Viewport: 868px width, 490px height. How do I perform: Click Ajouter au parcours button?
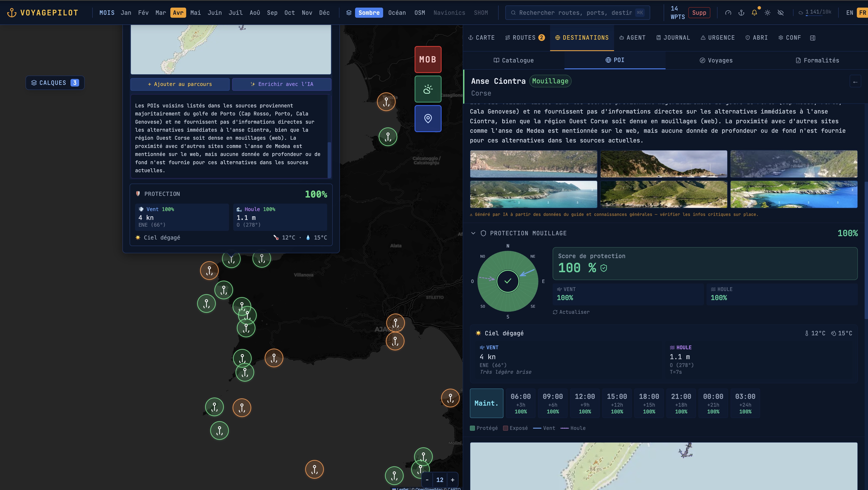pos(180,84)
